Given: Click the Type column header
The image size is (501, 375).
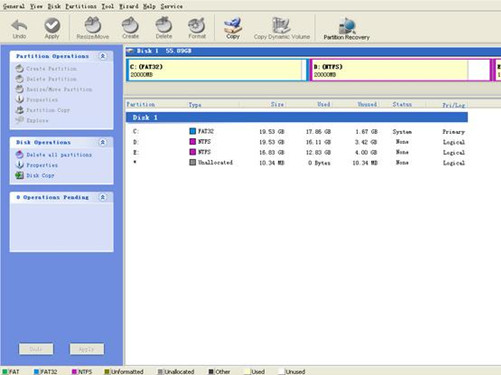Looking at the screenshot, I should pyautogui.click(x=195, y=105).
